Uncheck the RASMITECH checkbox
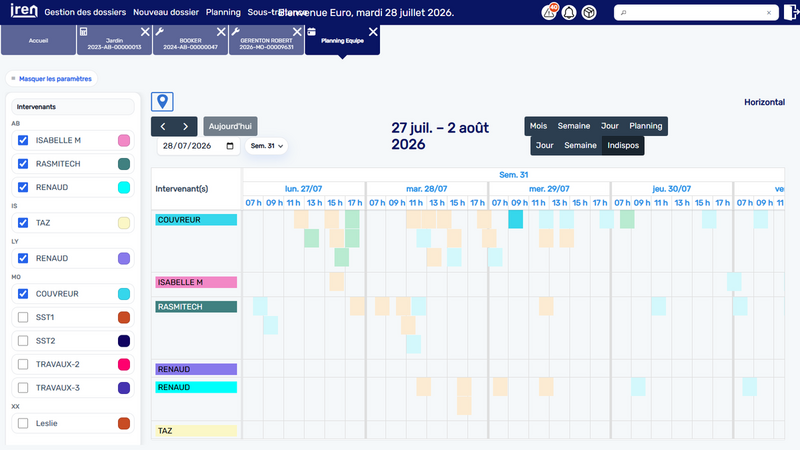800x450 pixels. tap(23, 164)
